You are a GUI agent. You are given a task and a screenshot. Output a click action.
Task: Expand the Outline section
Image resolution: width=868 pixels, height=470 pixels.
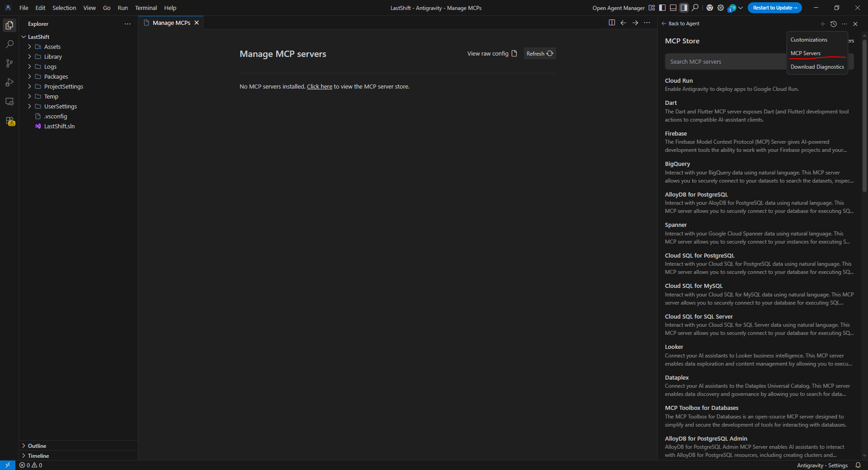coord(78,446)
